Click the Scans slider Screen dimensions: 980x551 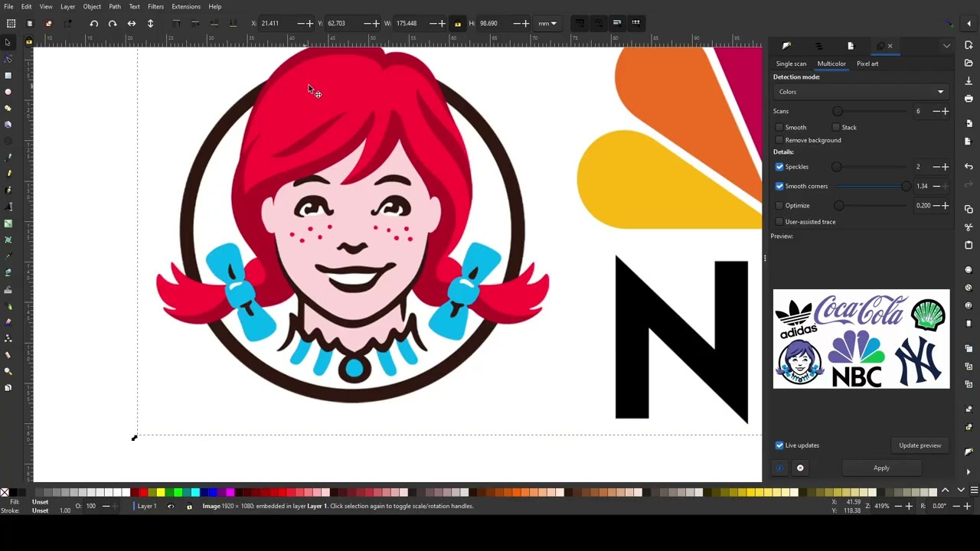click(x=872, y=112)
